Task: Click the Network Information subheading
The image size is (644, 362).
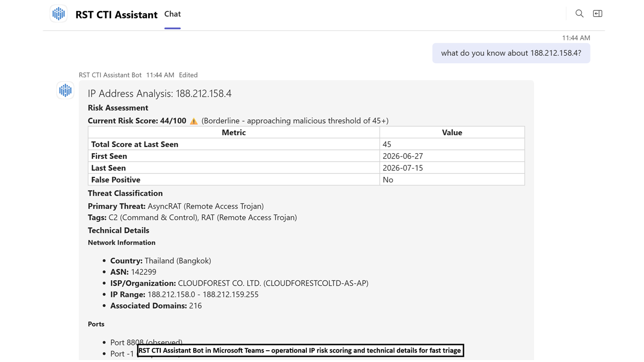Action: pyautogui.click(x=122, y=243)
